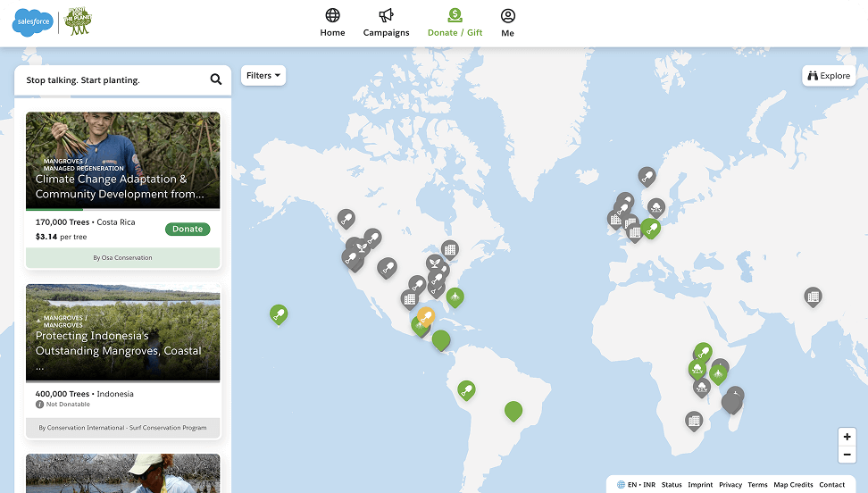The width and height of the screenshot is (868, 493).
Task: Click the Salesforce cloud logo
Action: [33, 21]
